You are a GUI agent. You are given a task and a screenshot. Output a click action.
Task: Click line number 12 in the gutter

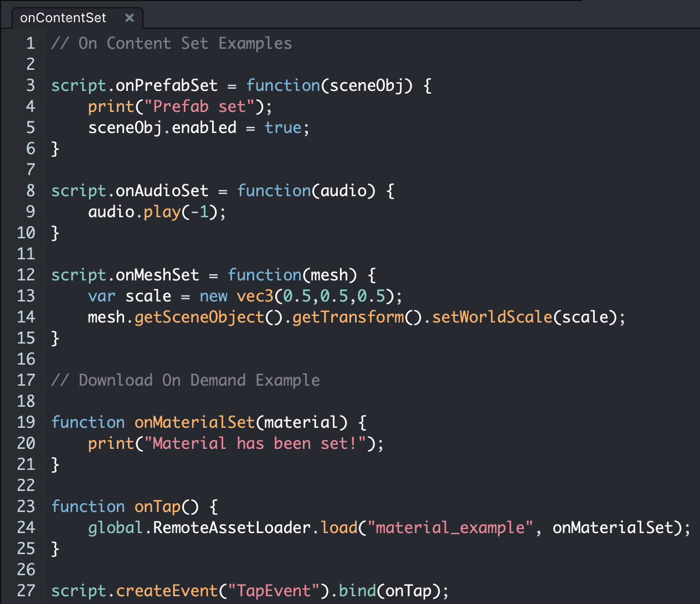point(26,275)
